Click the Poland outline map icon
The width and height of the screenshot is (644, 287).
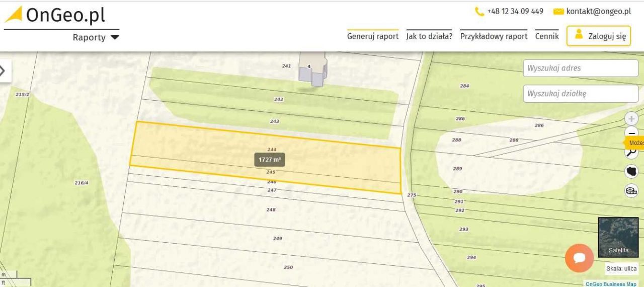[x=631, y=172]
